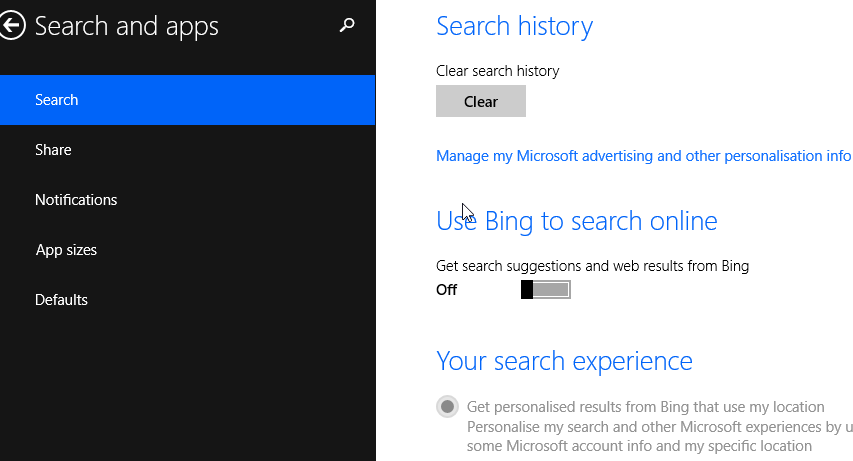Open the Defaults settings category
This screenshot has width=853, height=461.
pyautogui.click(x=188, y=300)
